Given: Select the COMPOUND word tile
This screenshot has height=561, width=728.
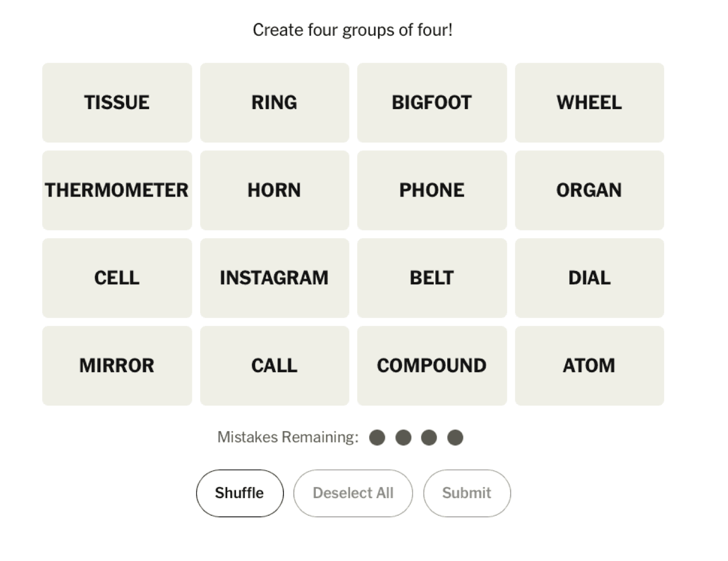Looking at the screenshot, I should tap(432, 365).
